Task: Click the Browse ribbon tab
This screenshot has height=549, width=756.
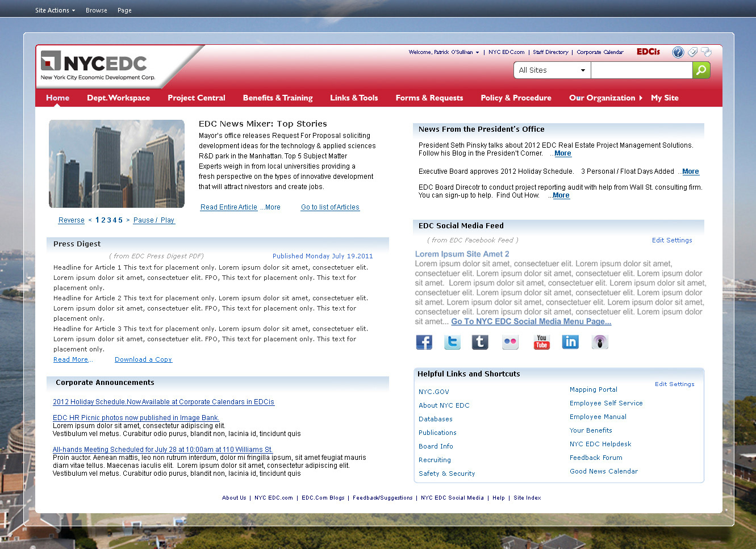Action: point(97,10)
